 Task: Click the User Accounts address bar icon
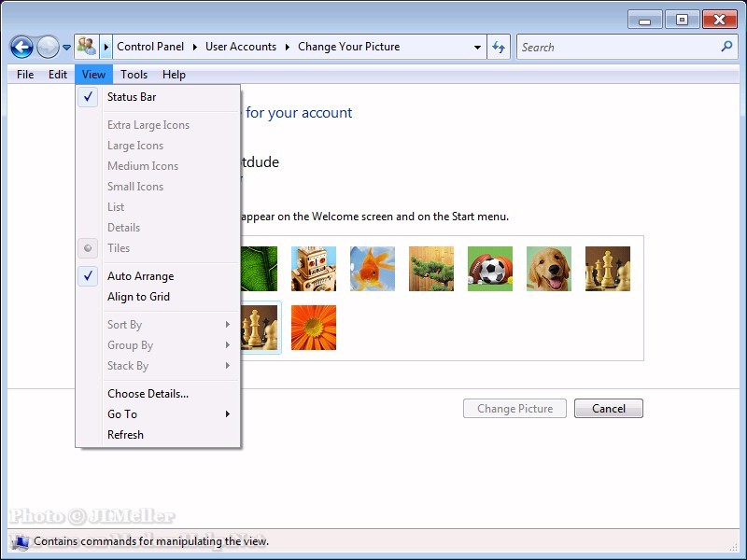[x=87, y=47]
